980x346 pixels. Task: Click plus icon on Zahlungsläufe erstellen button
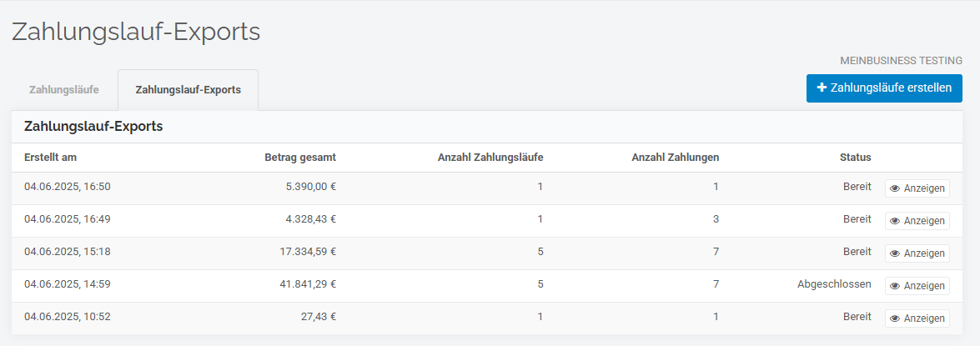coord(822,88)
